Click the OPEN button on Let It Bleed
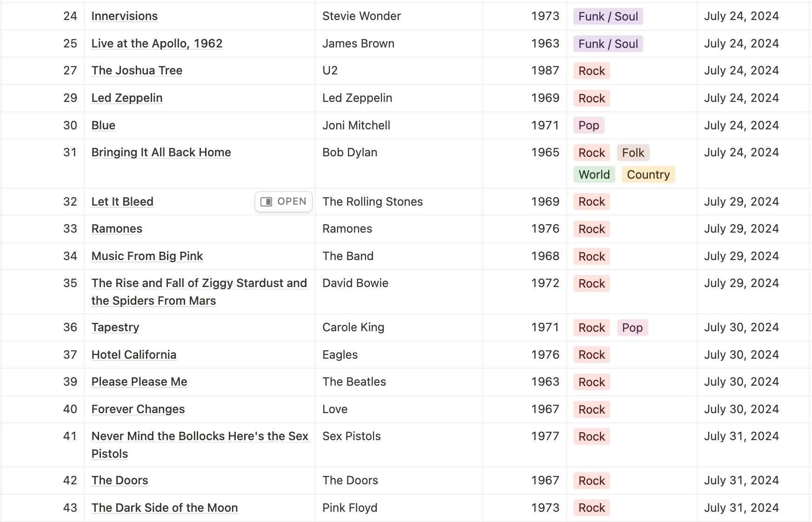 pyautogui.click(x=284, y=201)
